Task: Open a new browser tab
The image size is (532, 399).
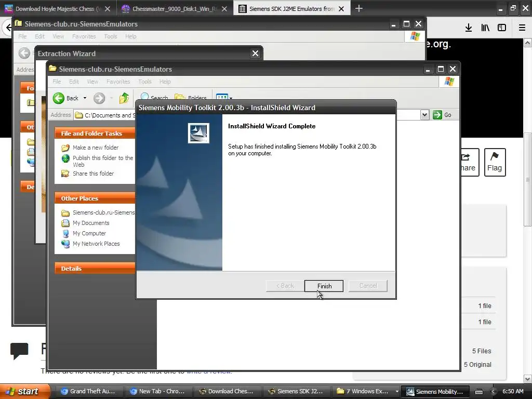Action: point(358,8)
